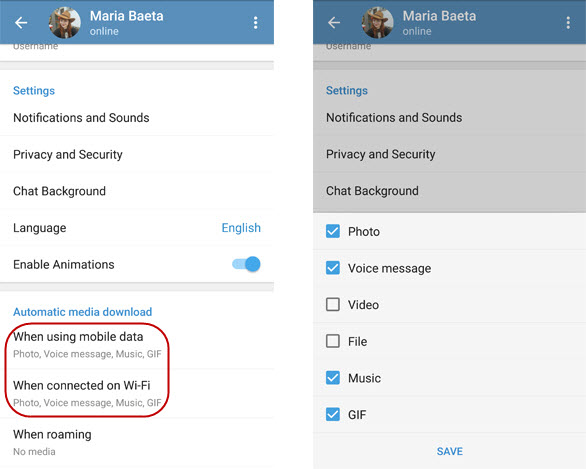Open When using mobile data options
The image size is (586, 469).
(137, 345)
